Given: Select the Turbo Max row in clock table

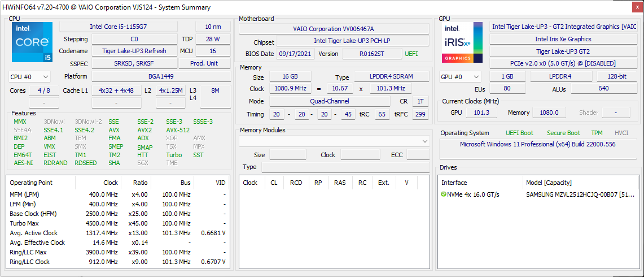Looking at the screenshot, I should tap(116, 223).
